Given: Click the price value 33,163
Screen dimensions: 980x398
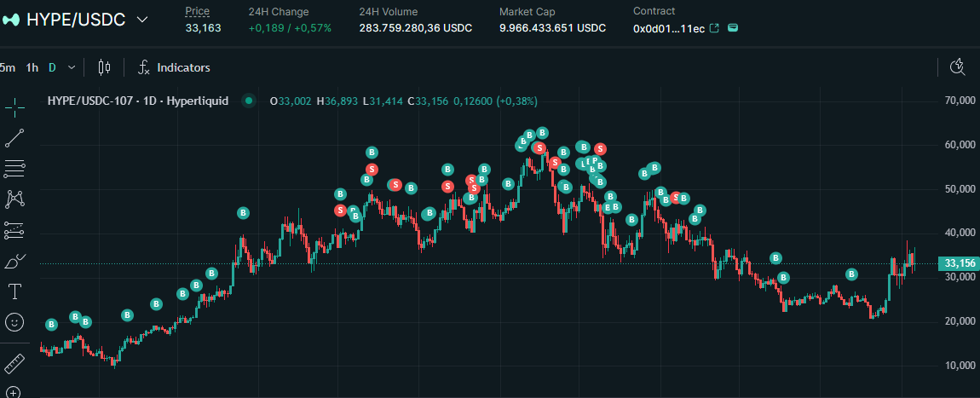Looking at the screenshot, I should coord(203,28).
